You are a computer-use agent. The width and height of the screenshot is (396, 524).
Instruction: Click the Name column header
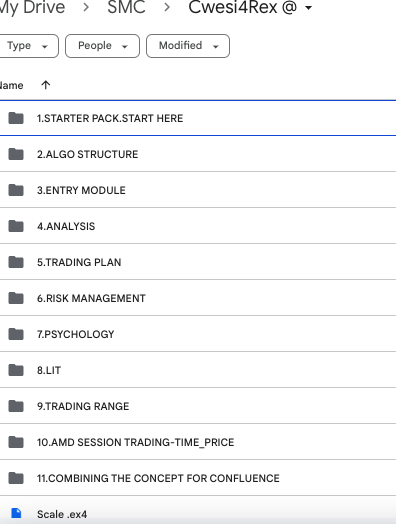(11, 86)
